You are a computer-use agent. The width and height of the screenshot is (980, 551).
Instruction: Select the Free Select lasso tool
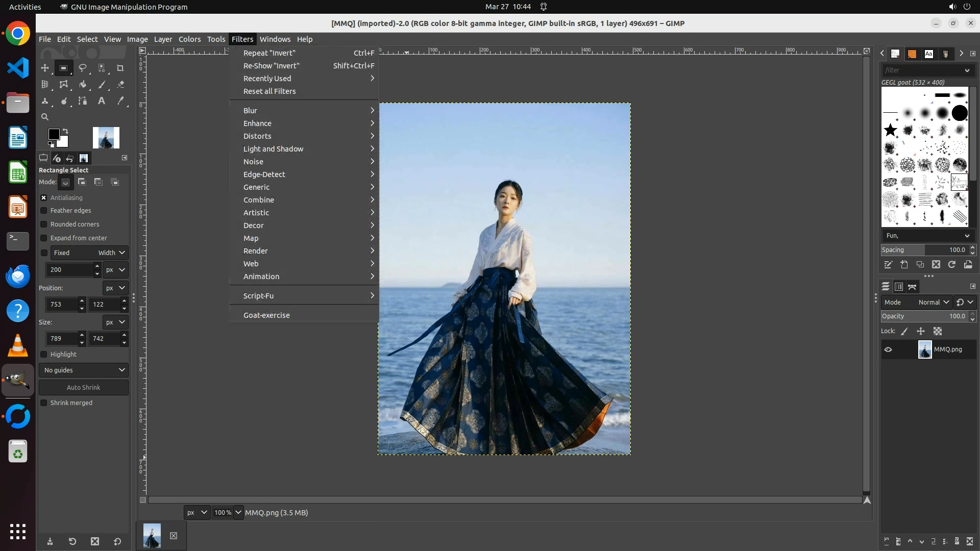tap(83, 68)
